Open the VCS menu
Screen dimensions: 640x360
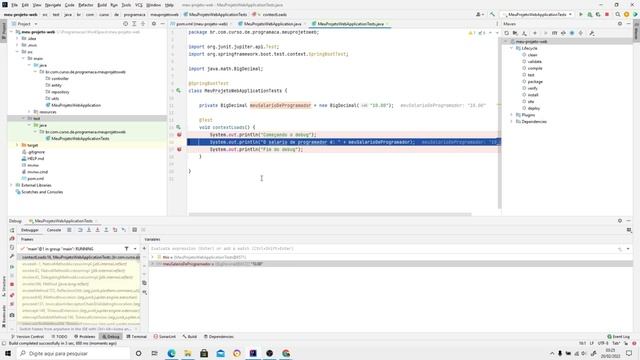pos(139,5)
